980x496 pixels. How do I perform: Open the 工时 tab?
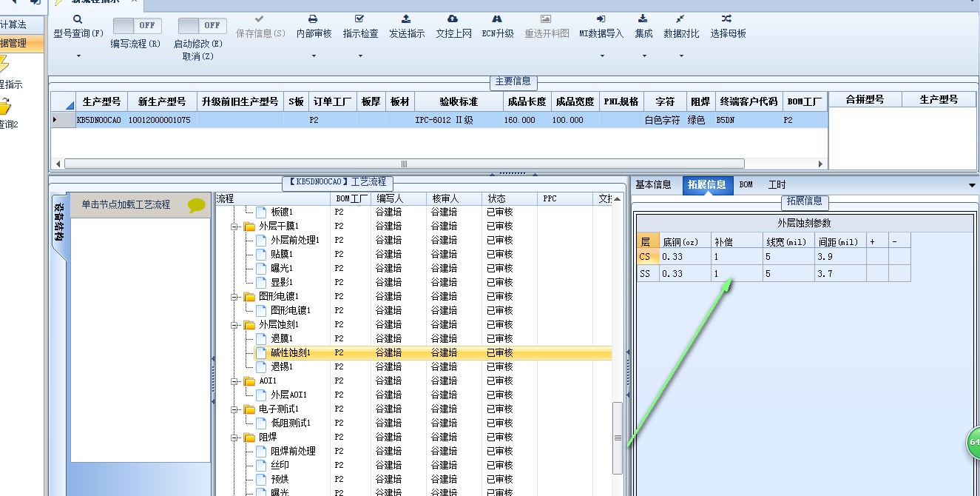[777, 185]
